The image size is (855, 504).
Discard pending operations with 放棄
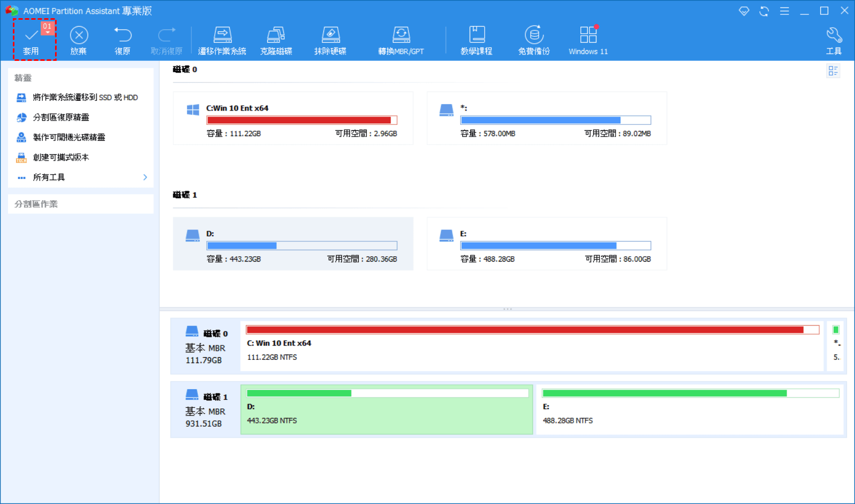tap(79, 41)
